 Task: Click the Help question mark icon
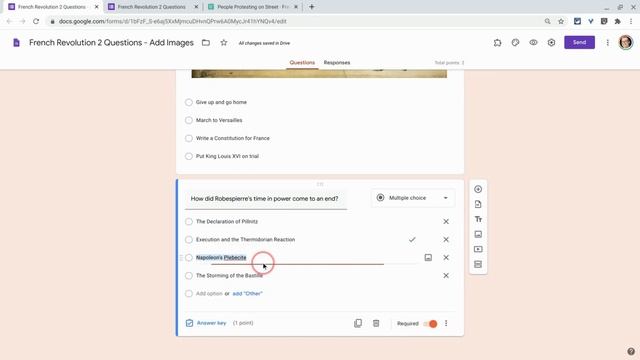(631, 351)
